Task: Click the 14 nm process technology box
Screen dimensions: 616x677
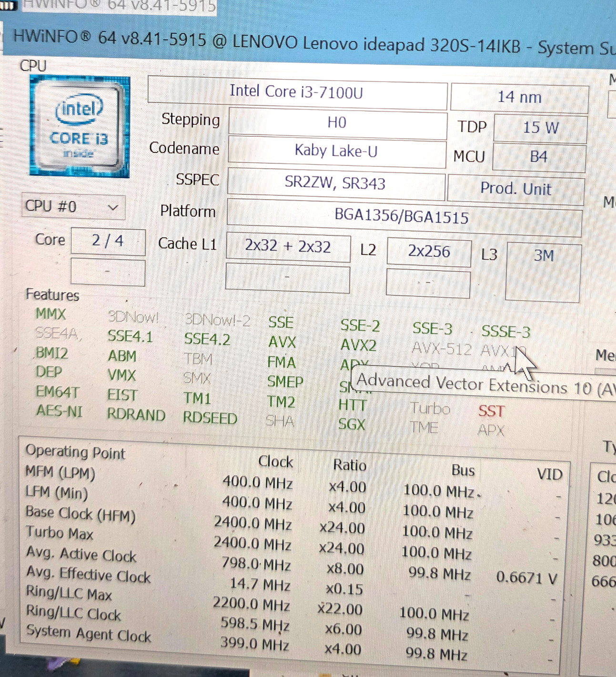Action: 520,98
